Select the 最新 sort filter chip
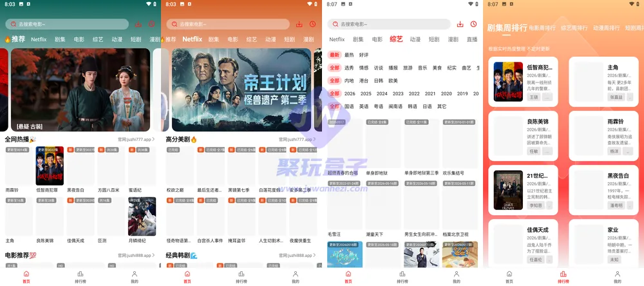 (334, 55)
